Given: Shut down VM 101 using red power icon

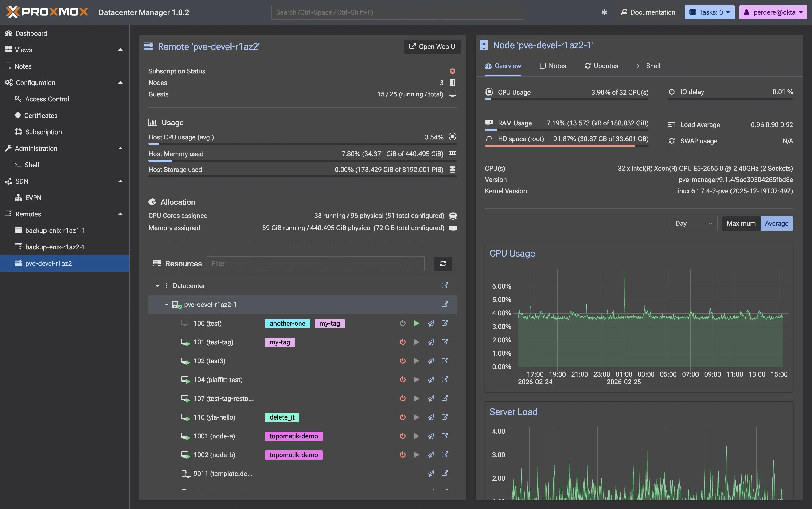Looking at the screenshot, I should tap(402, 342).
